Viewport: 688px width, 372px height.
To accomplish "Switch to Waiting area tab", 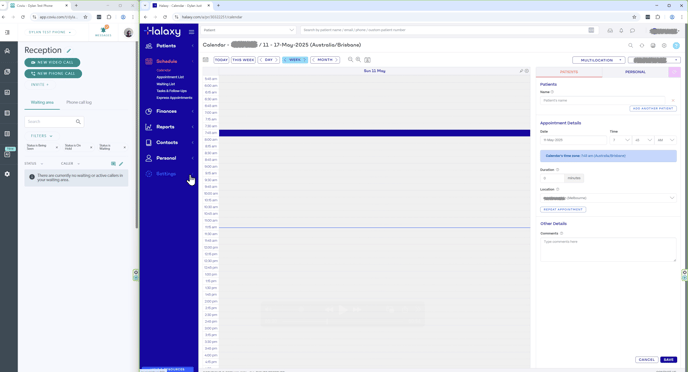I will (42, 102).
